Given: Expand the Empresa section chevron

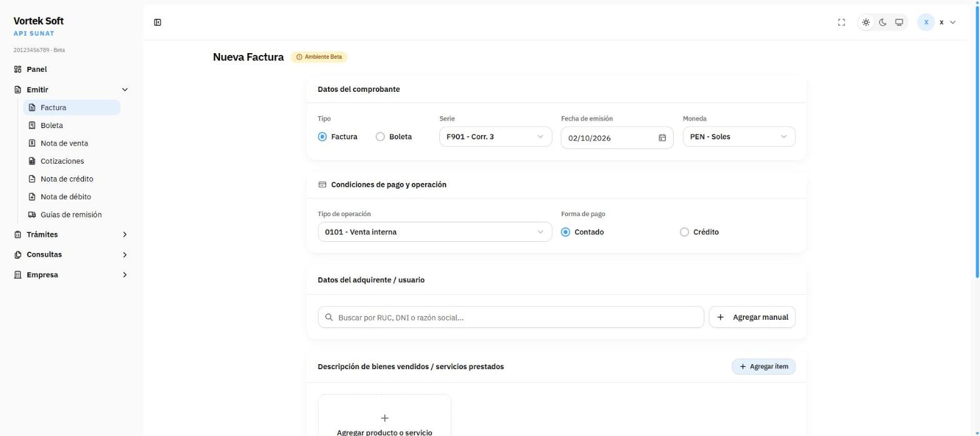Looking at the screenshot, I should coord(124,275).
